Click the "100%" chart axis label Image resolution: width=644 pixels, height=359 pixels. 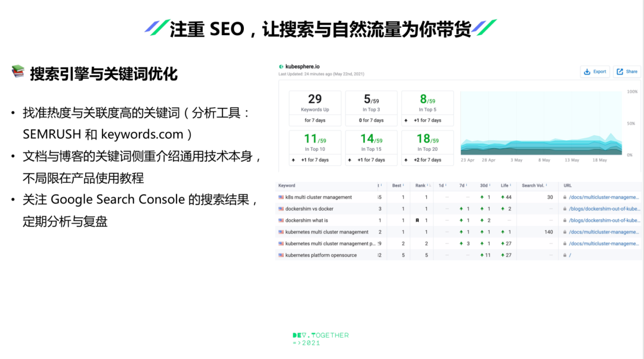(x=632, y=92)
